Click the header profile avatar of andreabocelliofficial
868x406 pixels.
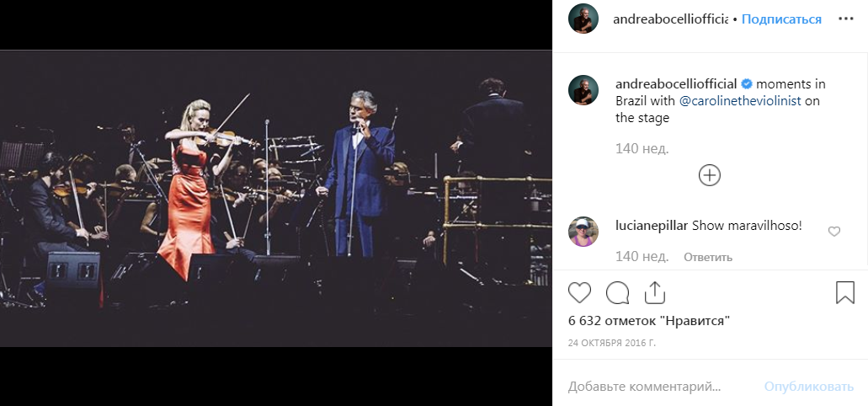click(583, 19)
